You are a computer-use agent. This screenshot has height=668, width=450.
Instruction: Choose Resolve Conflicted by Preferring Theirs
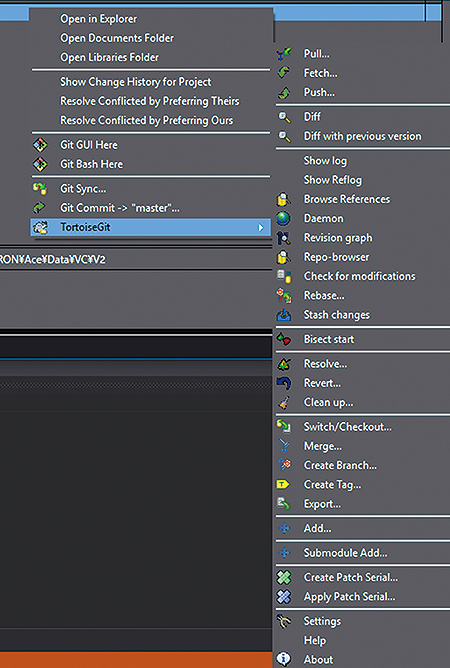tap(151, 101)
